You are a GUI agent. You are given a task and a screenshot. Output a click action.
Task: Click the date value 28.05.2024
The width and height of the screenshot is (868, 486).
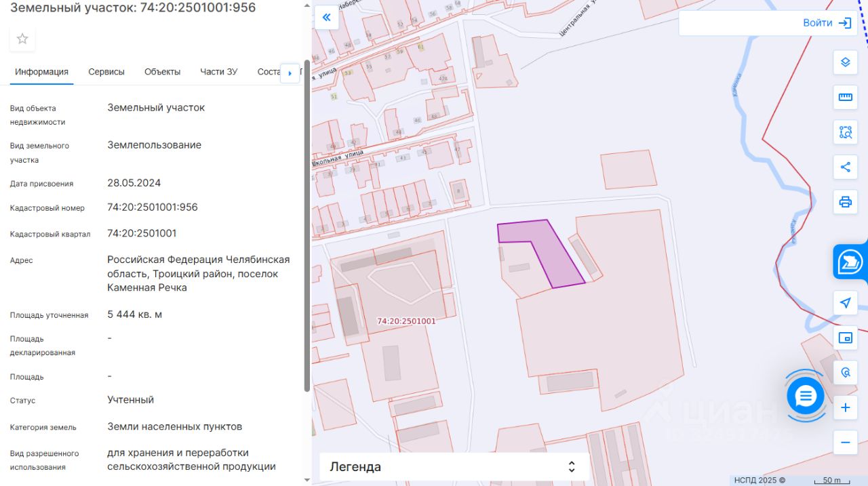point(134,183)
